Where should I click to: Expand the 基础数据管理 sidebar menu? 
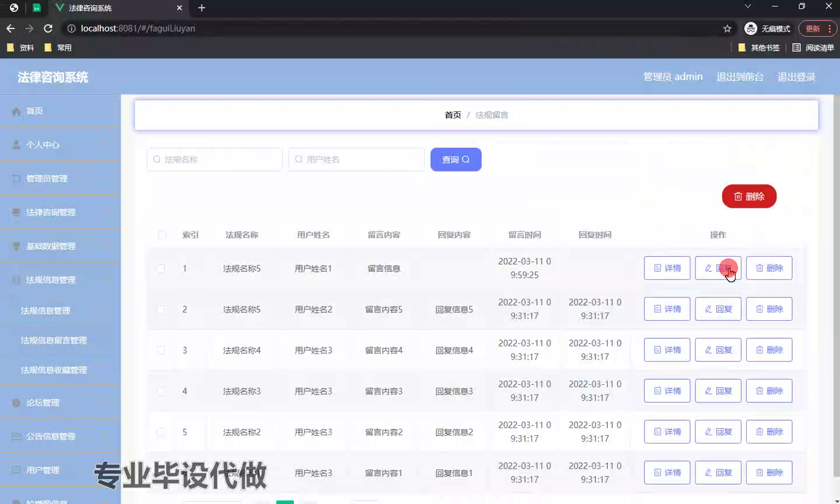pyautogui.click(x=60, y=246)
